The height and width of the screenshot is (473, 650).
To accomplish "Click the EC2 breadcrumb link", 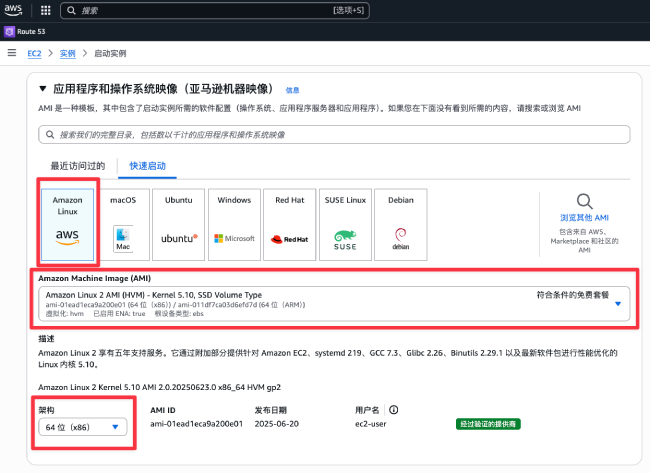I will pos(34,53).
